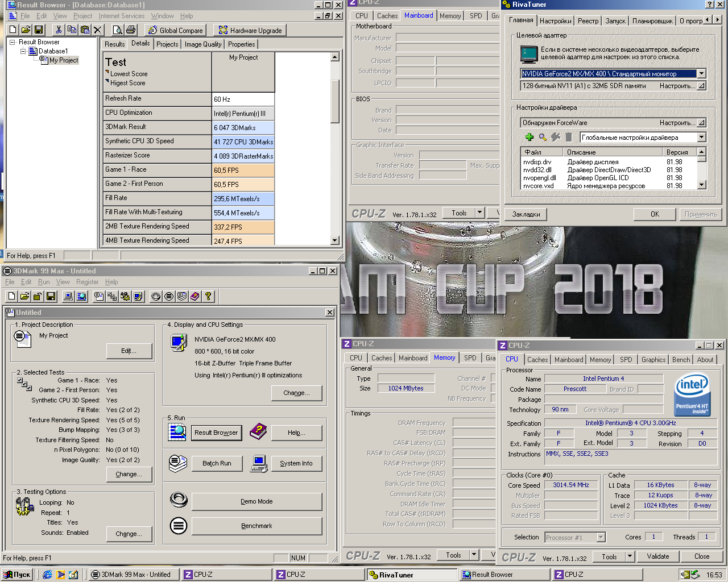Click Save disk icon in Result Browser toolbar
Image resolution: width=728 pixels, height=582 pixels.
(x=39, y=30)
